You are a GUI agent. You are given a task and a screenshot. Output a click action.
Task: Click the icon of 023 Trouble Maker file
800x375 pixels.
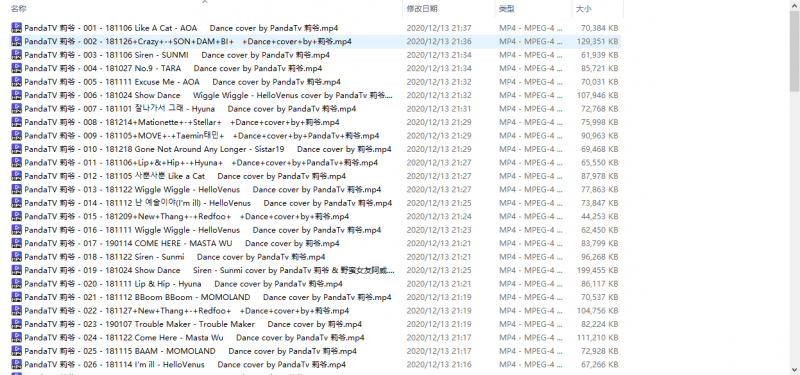click(x=16, y=324)
